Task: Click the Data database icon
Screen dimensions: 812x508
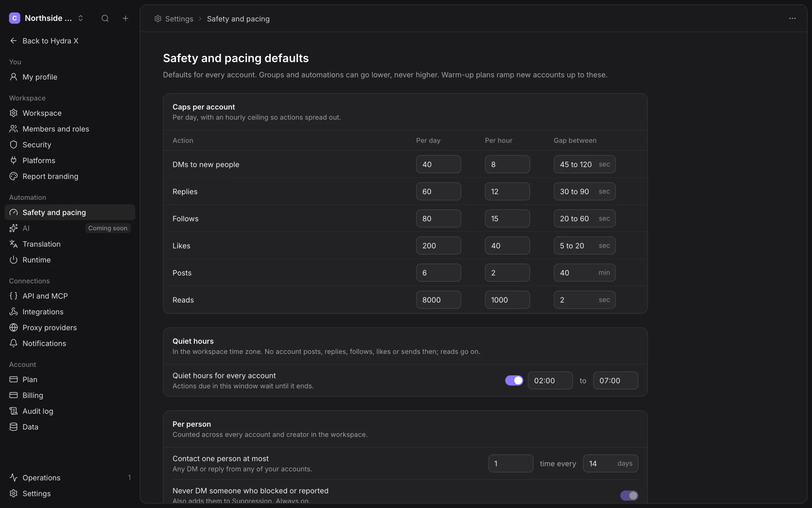Action: pyautogui.click(x=14, y=427)
